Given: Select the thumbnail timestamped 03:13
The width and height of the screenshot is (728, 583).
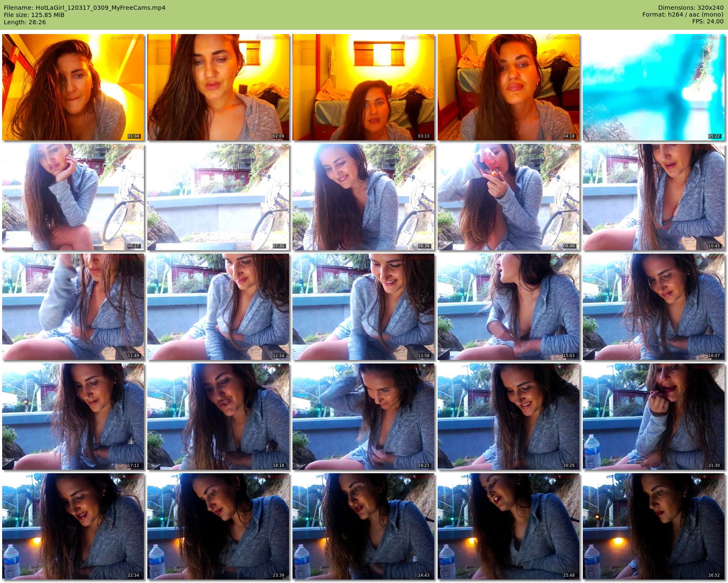Looking at the screenshot, I should pyautogui.click(x=364, y=87).
